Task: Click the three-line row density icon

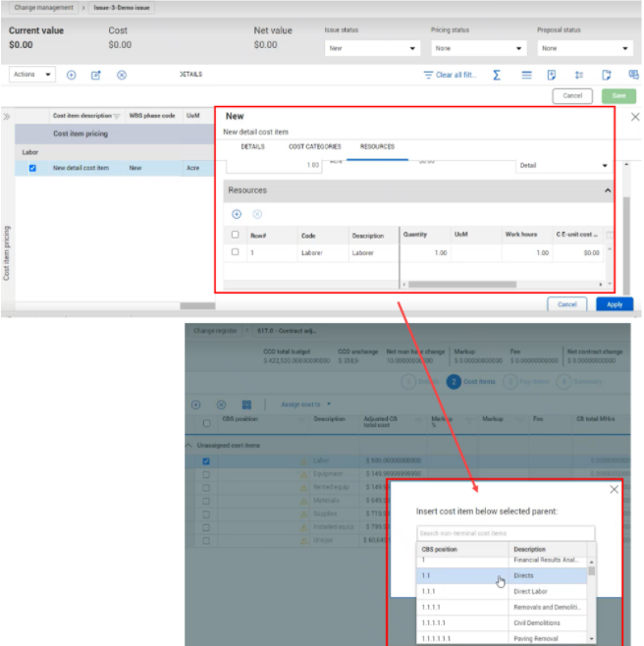Action: (x=526, y=75)
